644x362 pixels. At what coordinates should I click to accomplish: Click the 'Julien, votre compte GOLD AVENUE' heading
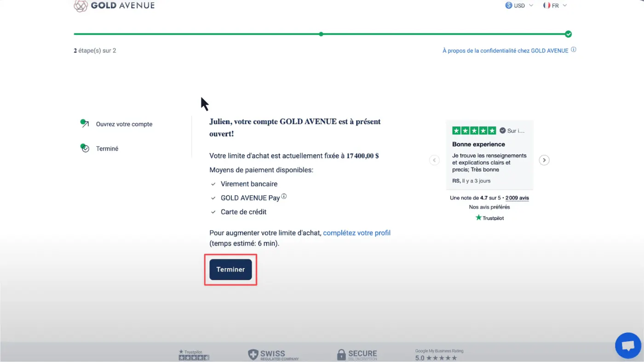(x=295, y=128)
